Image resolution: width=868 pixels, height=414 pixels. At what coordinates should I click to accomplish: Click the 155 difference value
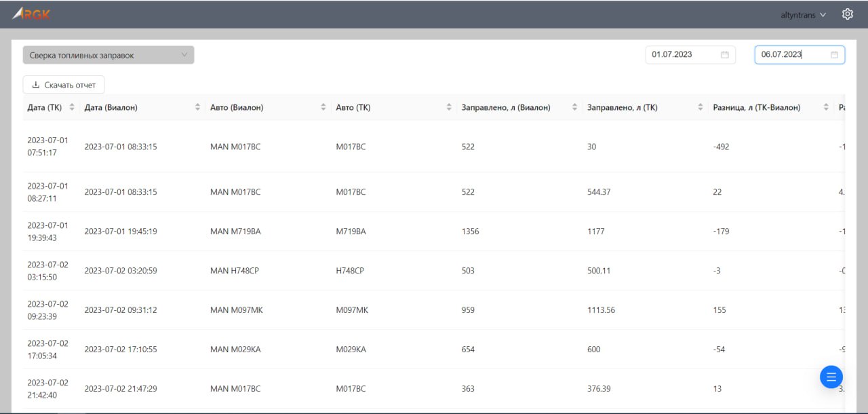pos(719,310)
